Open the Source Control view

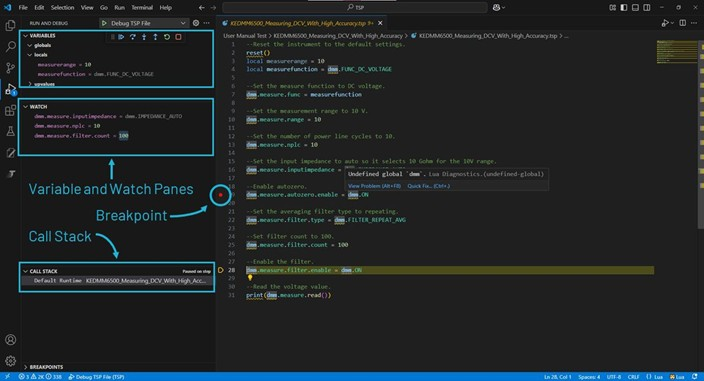(10, 67)
